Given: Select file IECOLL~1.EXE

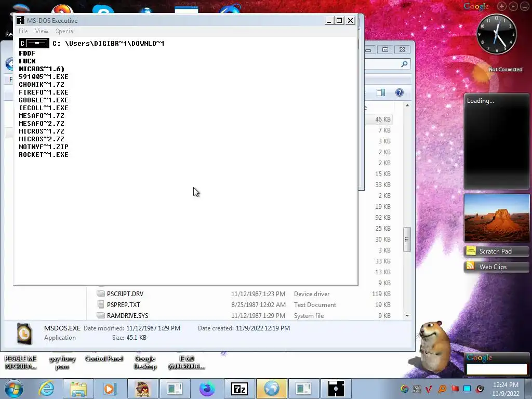Looking at the screenshot, I should click(x=44, y=108).
